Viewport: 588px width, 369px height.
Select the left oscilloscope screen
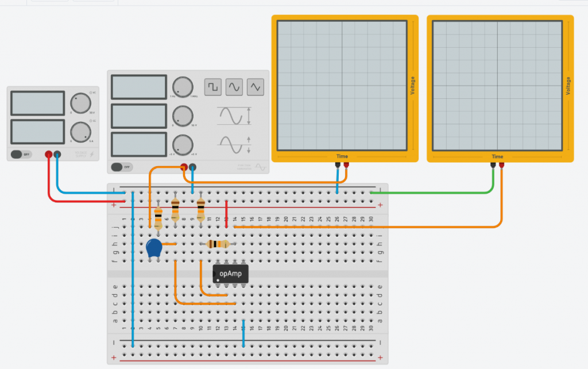[342, 85]
